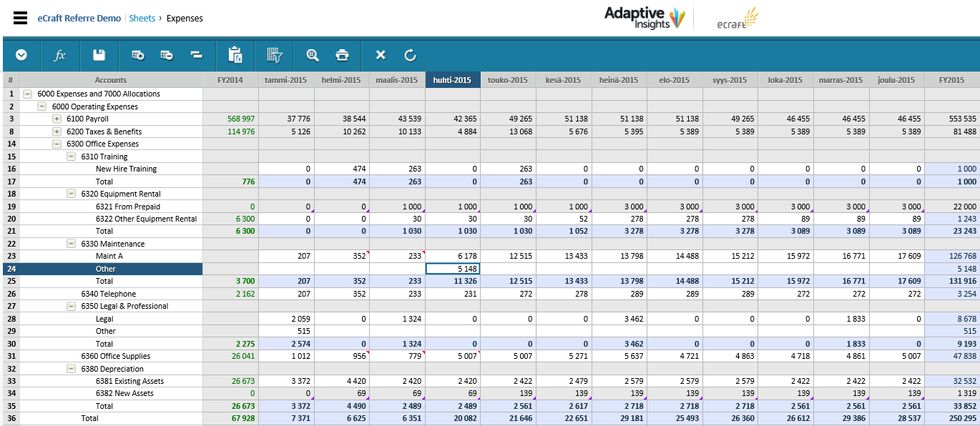Open the hamburger navigation menu
980x426 pixels.
(21, 18)
